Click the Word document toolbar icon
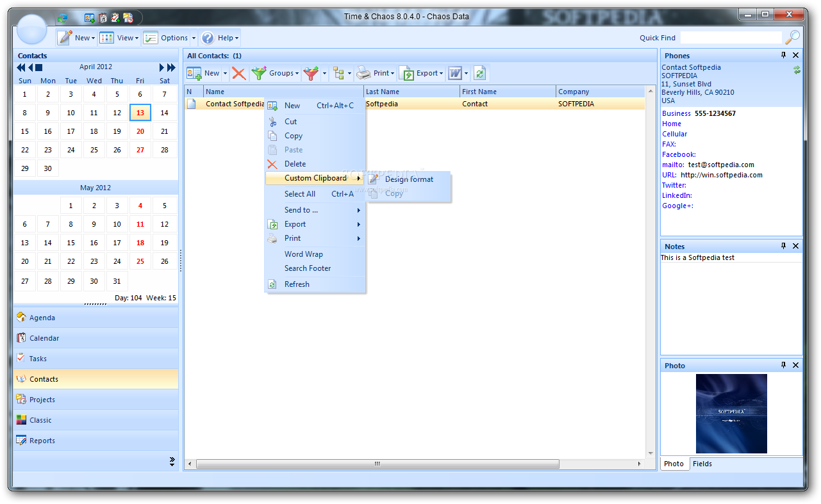The image size is (821, 504). click(455, 73)
